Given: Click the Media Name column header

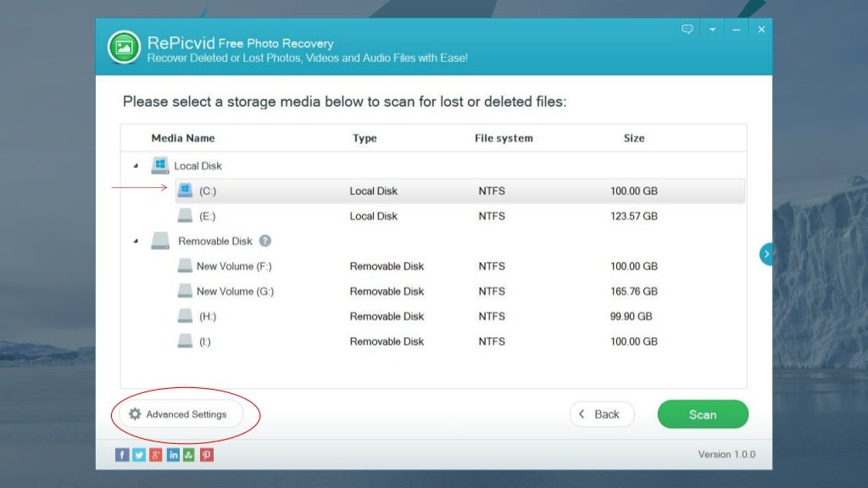Looking at the screenshot, I should point(183,138).
